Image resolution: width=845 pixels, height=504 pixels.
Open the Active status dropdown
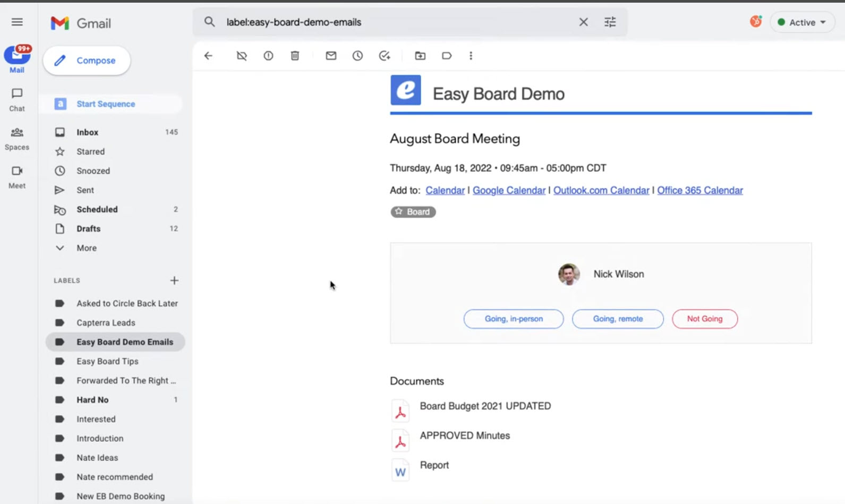[802, 22]
